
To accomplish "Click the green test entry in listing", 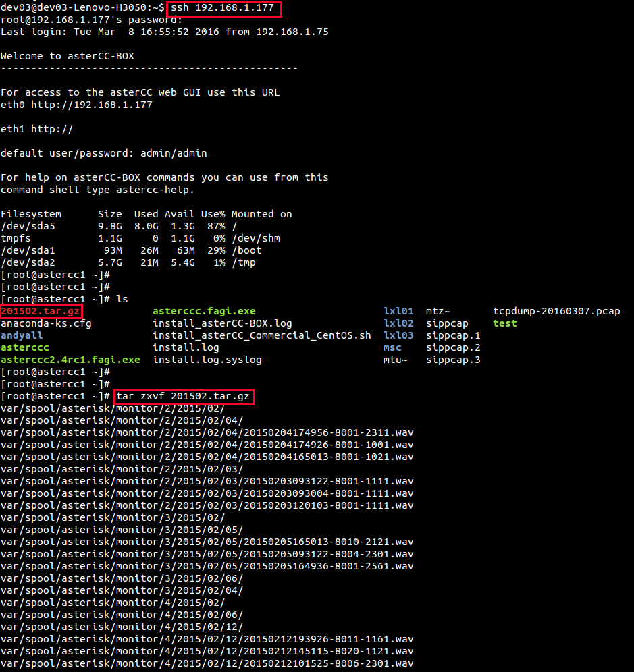I will point(504,323).
